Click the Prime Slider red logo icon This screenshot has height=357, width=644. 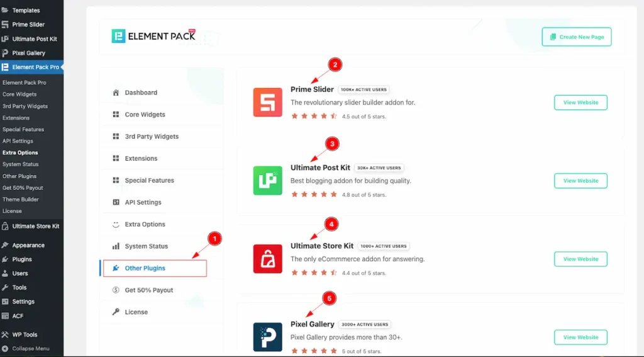[267, 102]
